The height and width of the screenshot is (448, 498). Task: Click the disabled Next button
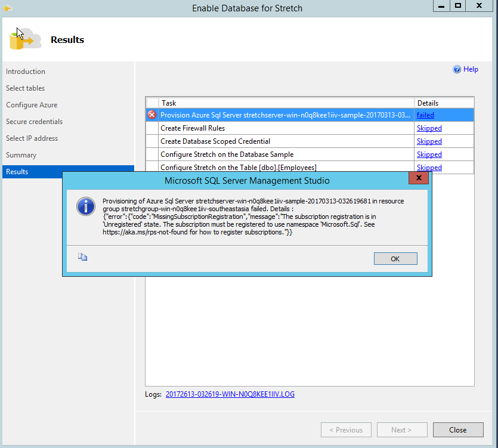click(402, 430)
